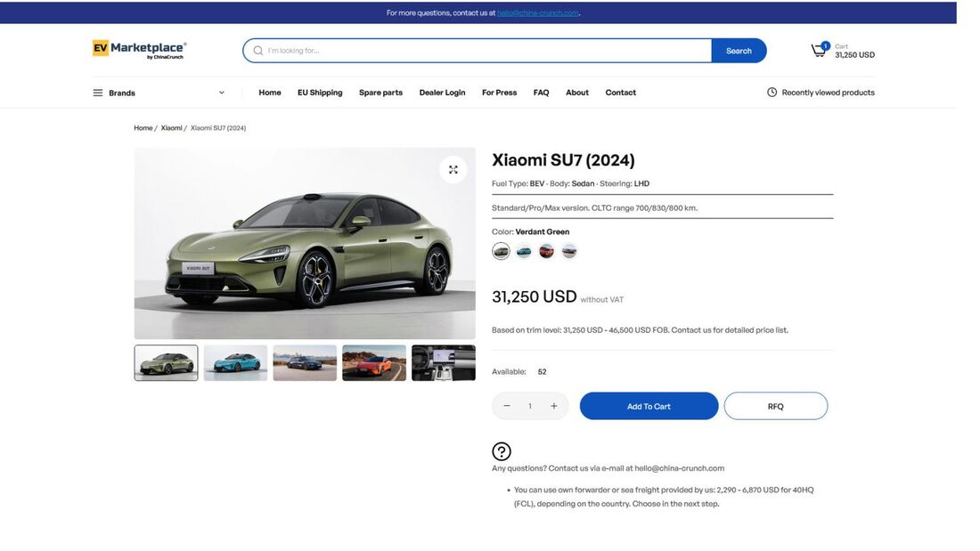The height and width of the screenshot is (551, 980).
Task: Click the hamburger menu icon beside Brands
Action: pos(98,93)
